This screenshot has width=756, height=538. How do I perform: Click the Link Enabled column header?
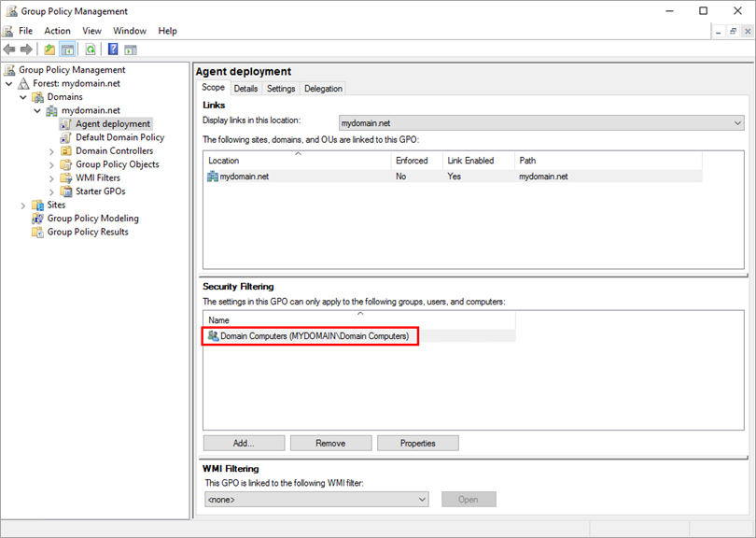[477, 160]
